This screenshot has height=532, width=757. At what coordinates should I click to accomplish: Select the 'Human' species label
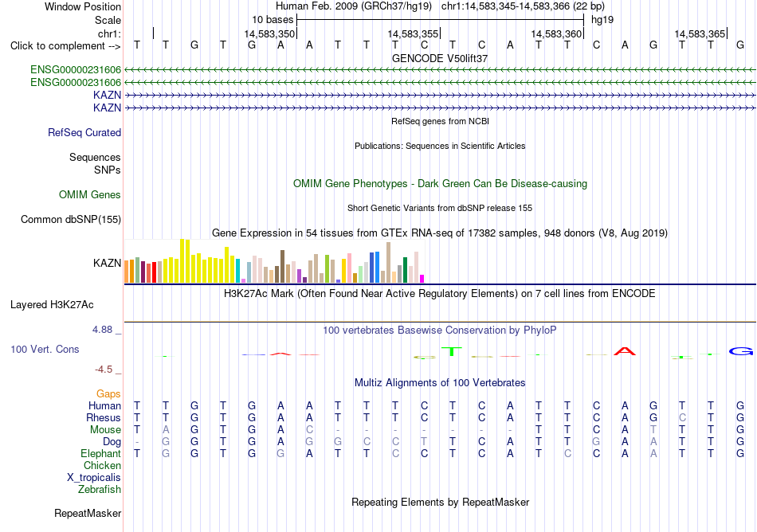tap(104, 405)
